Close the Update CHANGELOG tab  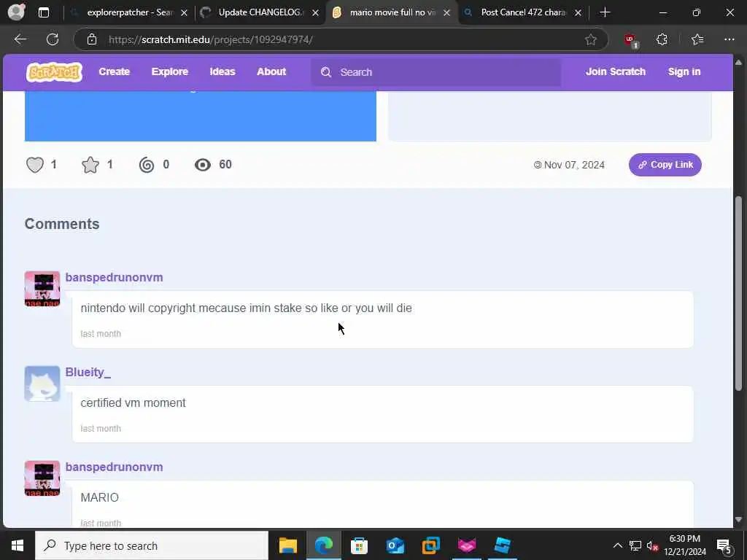click(x=315, y=13)
